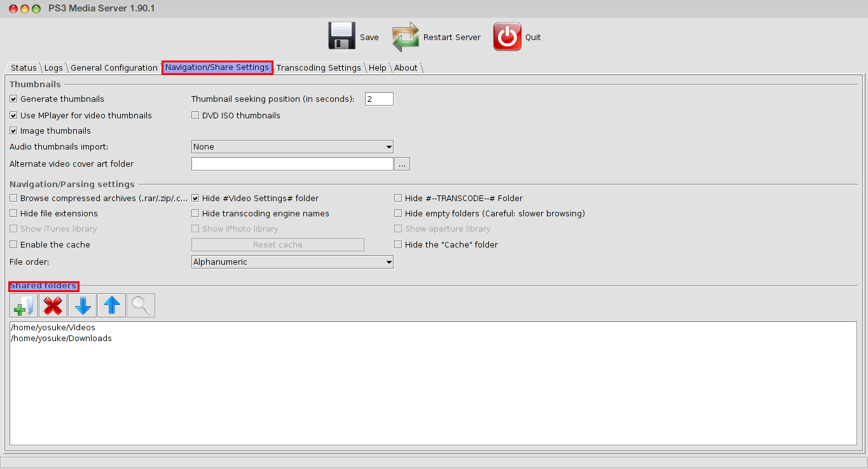Click the Reset cache button
Screen dimensions: 868x469
click(x=278, y=245)
